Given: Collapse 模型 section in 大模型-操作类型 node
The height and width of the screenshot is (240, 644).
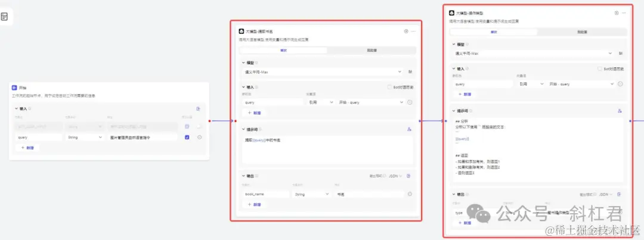Looking at the screenshot, I should pyautogui.click(x=453, y=44).
